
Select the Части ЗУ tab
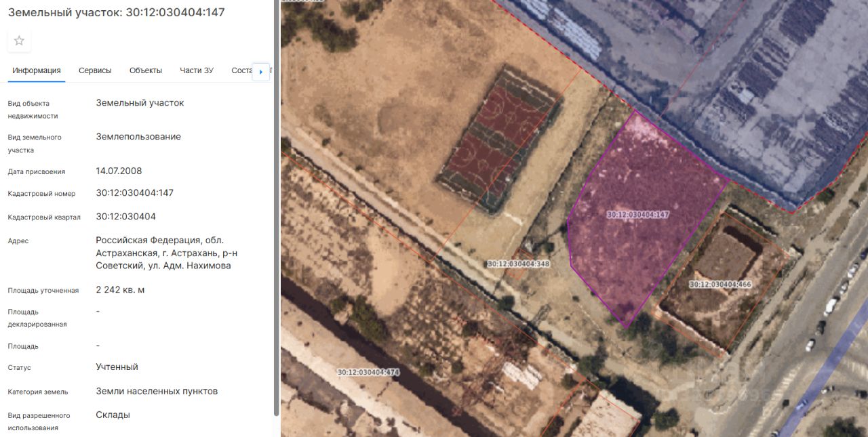point(197,70)
